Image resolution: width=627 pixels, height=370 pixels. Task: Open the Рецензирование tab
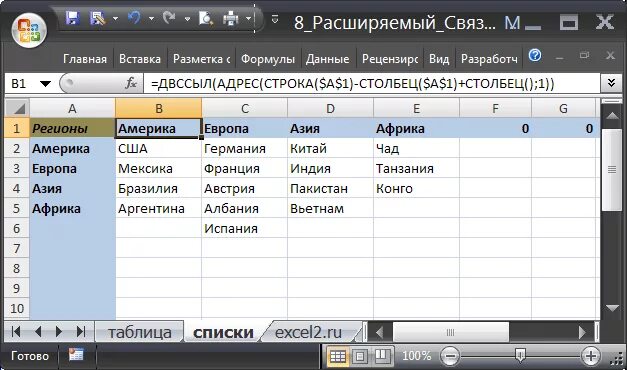[x=390, y=59]
